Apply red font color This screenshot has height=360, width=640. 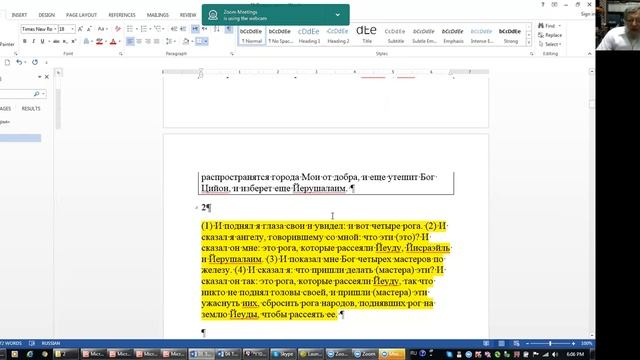coord(113,41)
